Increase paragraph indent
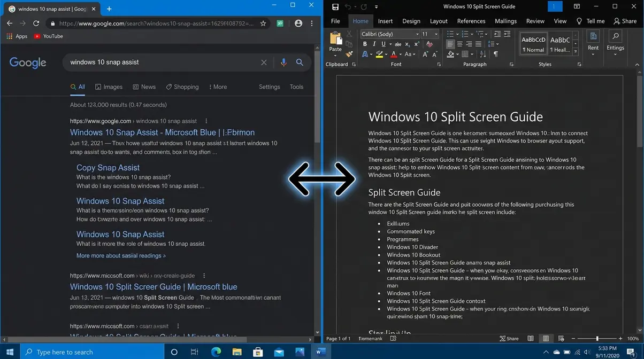 507,34
